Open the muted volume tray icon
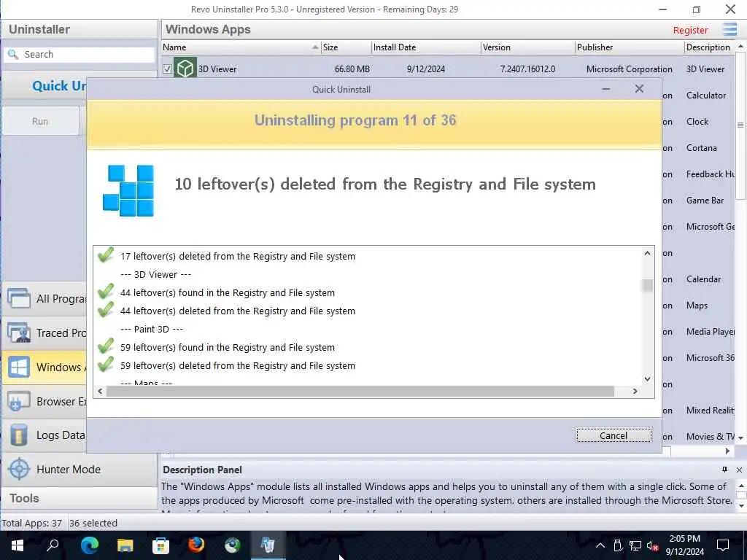Screen dimensions: 747x560 pos(652,545)
